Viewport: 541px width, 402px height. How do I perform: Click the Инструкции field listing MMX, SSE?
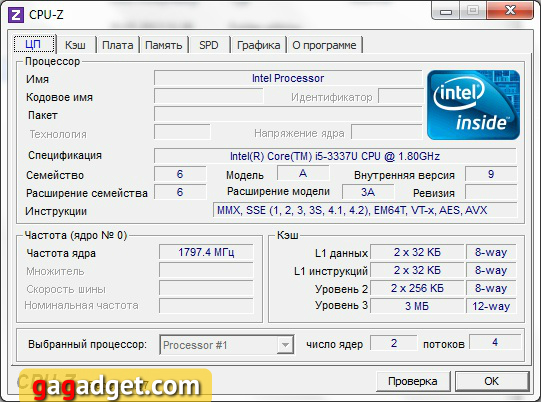(x=365, y=210)
